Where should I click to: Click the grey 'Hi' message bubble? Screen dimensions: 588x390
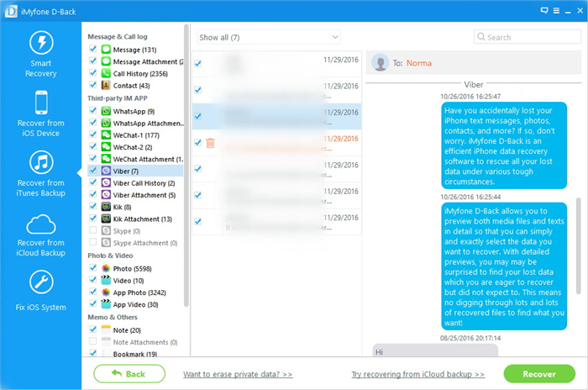[435, 350]
